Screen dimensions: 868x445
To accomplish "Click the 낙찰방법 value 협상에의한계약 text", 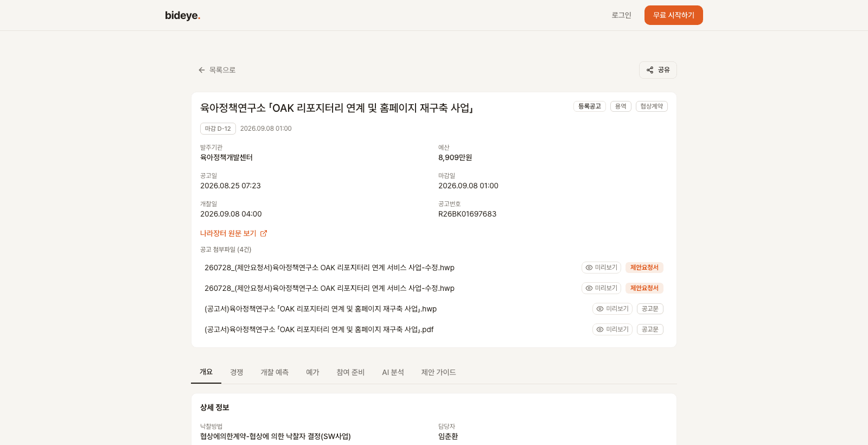I will click(276, 436).
